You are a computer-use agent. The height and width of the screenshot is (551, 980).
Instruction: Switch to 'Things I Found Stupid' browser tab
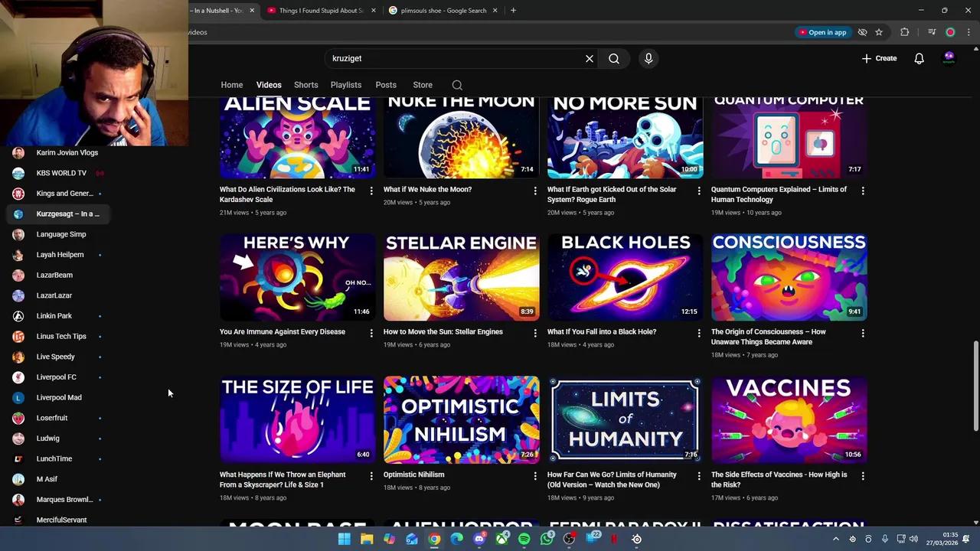320,11
